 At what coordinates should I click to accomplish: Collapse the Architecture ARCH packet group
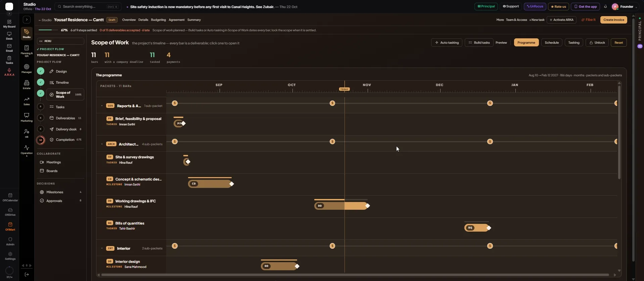click(102, 144)
